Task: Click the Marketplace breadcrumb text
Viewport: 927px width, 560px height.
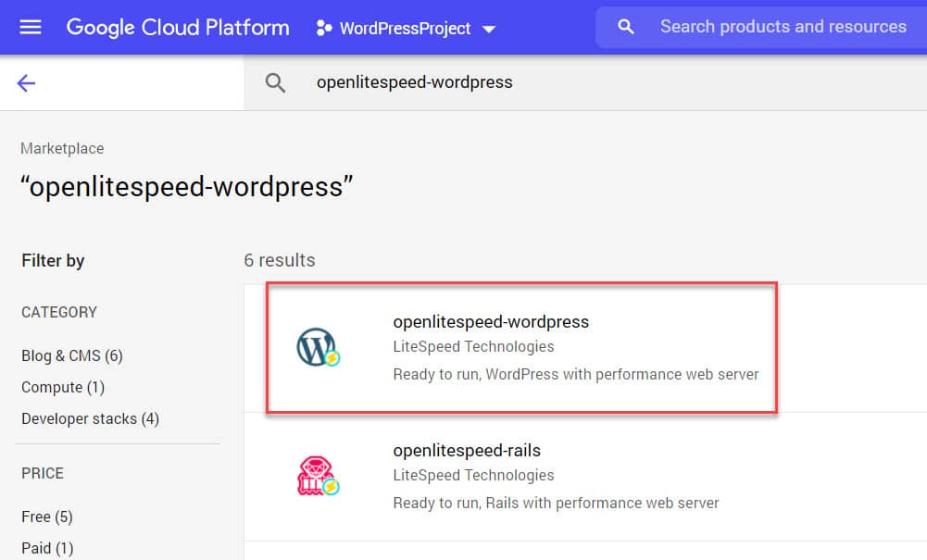Action: pyautogui.click(x=62, y=148)
